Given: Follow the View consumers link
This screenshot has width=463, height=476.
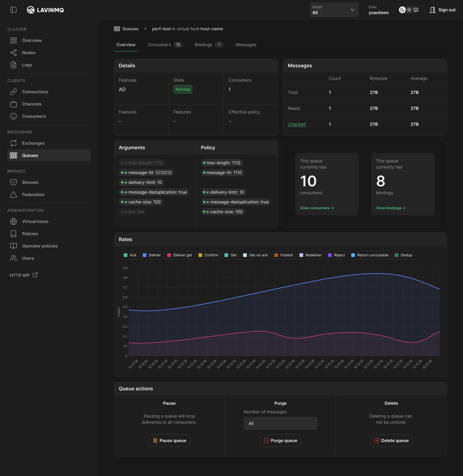Looking at the screenshot, I should pos(317,208).
